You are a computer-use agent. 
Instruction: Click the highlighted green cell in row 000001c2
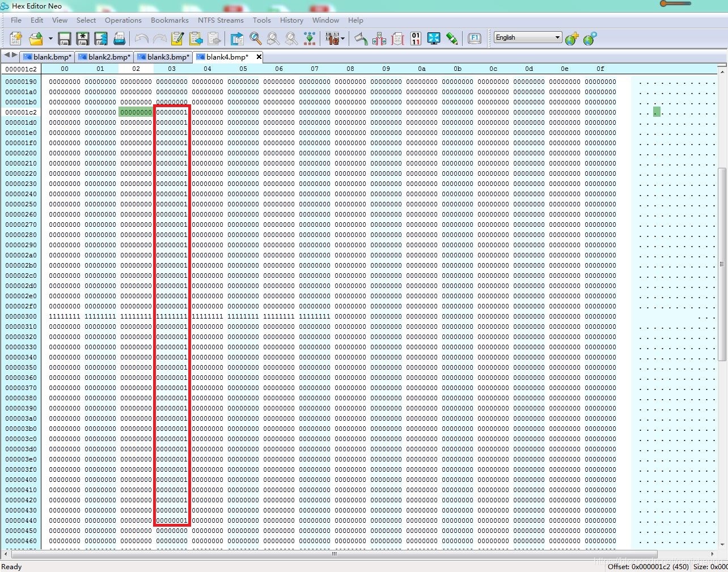click(136, 112)
